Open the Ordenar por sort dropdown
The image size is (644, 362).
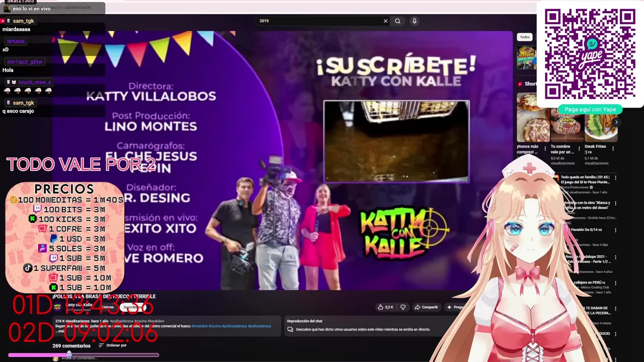pos(112,345)
